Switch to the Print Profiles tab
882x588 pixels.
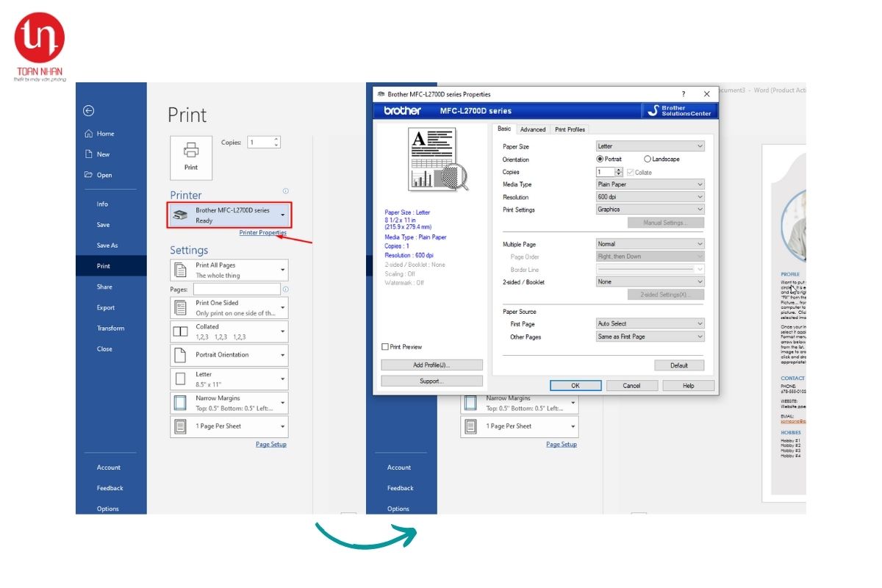pos(570,129)
